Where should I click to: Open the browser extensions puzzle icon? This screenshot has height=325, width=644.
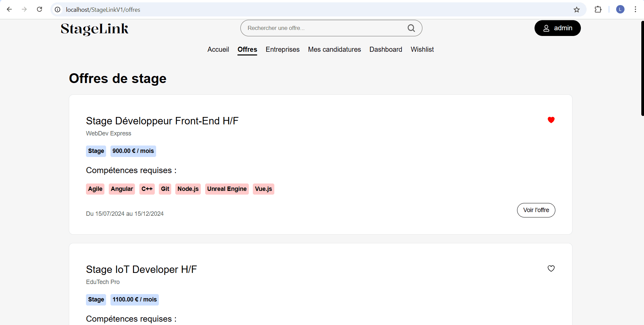[x=598, y=9]
